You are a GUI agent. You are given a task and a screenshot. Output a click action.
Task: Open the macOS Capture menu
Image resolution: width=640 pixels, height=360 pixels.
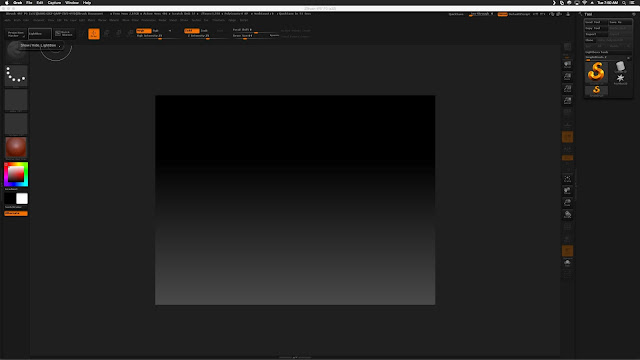[54, 2]
